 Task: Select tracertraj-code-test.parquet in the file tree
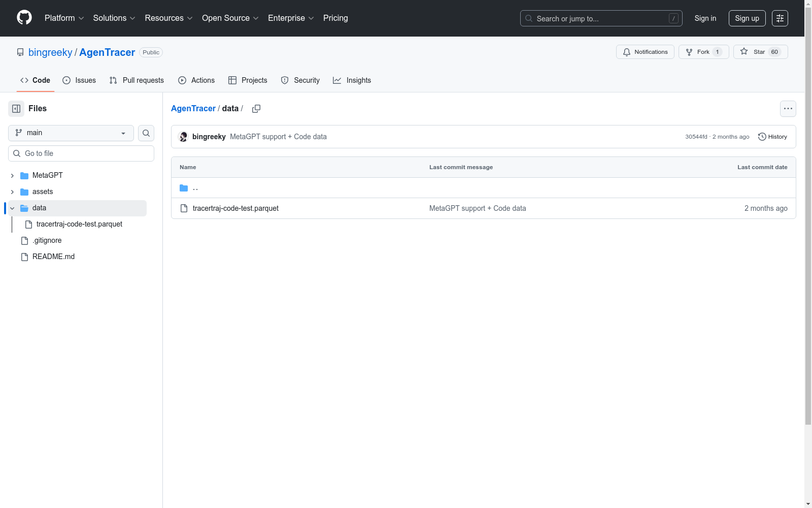point(79,225)
